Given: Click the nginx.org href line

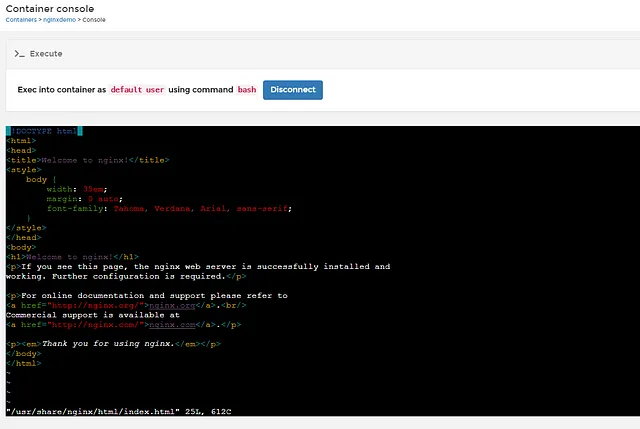Looking at the screenshot, I should (x=126, y=306).
